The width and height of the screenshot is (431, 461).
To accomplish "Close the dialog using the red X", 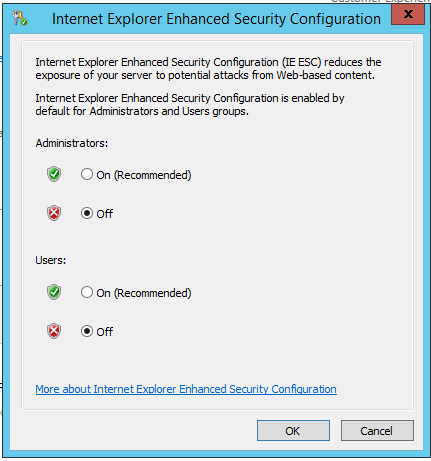I will tap(408, 14).
